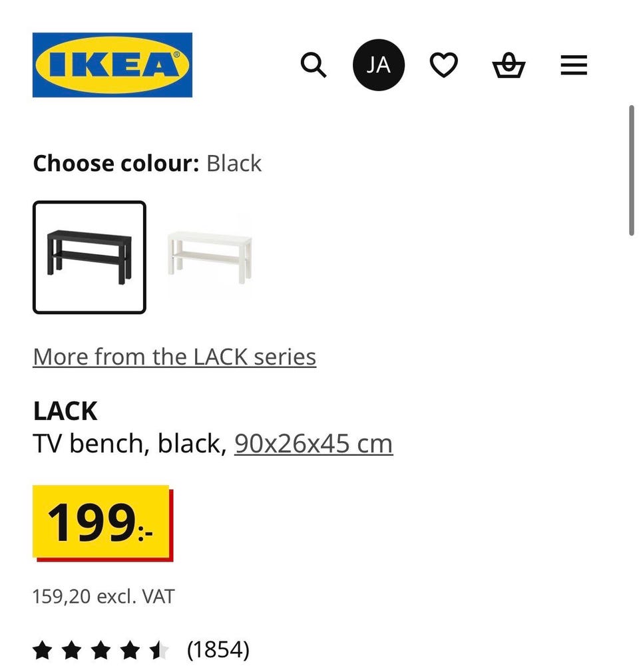The height and width of the screenshot is (672, 639).
Task: Click the half-filled fifth rating star
Action: click(x=159, y=650)
